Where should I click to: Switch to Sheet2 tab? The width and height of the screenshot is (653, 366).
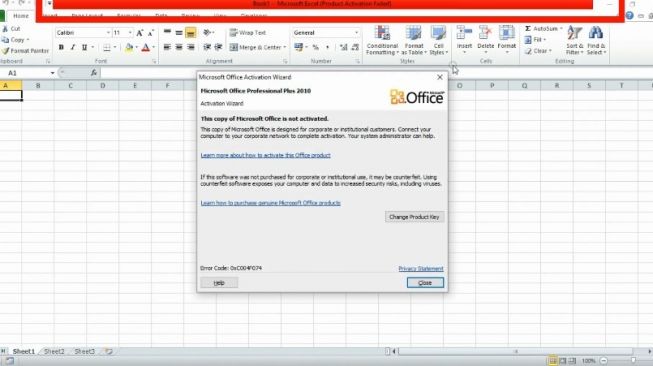point(54,351)
